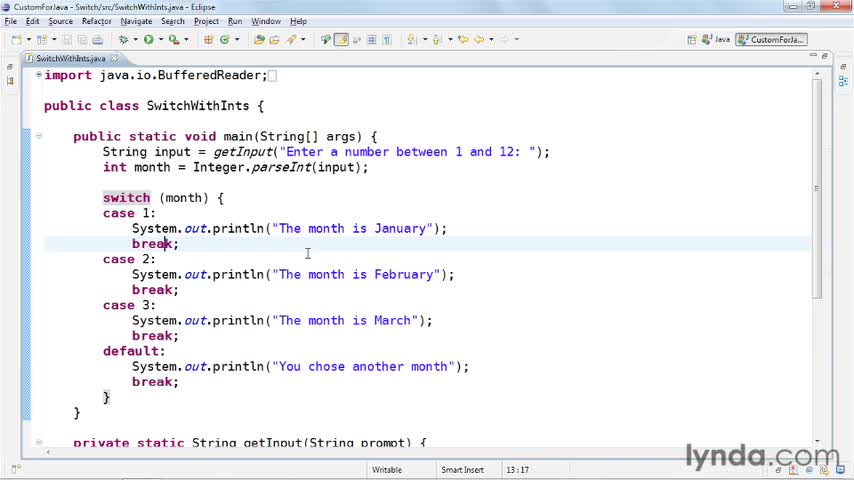The width and height of the screenshot is (854, 480).
Task: Close the SwitchWithInts.java tab
Action: [114, 58]
